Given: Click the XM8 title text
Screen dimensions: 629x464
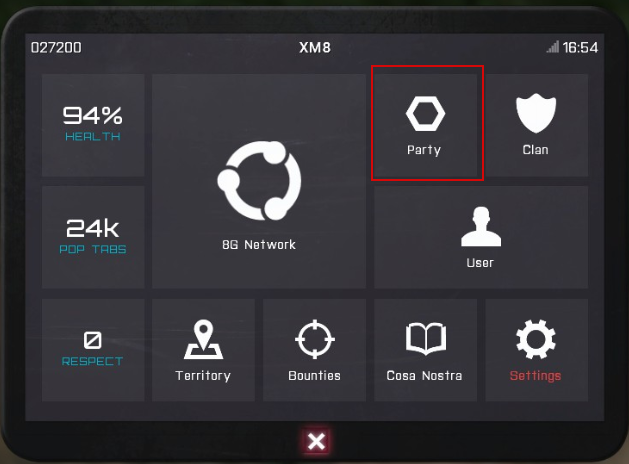Looking at the screenshot, I should [x=315, y=48].
